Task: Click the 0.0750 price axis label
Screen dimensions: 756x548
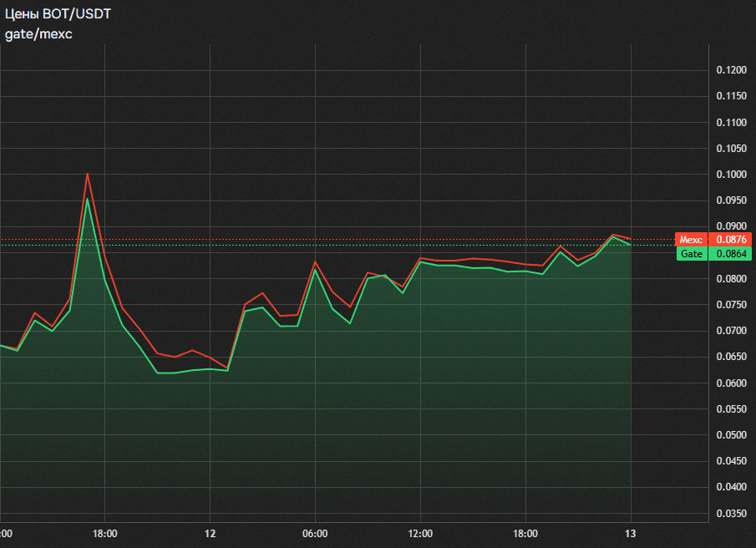Action: pos(731,305)
